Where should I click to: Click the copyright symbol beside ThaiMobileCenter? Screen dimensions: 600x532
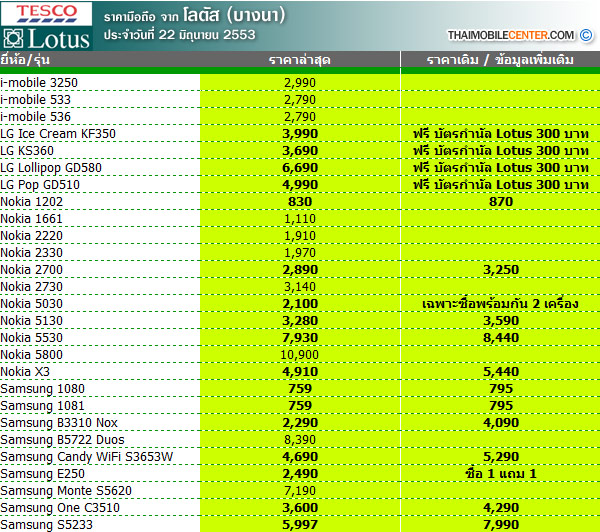tap(586, 35)
